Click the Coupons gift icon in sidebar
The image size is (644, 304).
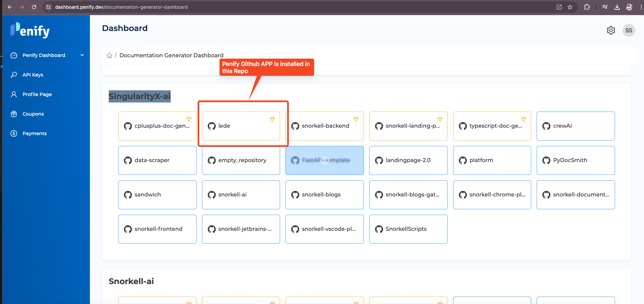pos(13,114)
